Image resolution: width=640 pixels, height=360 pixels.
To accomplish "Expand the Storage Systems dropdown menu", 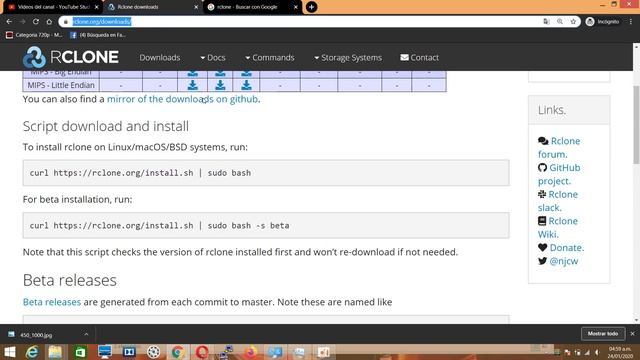I will pos(348,58).
